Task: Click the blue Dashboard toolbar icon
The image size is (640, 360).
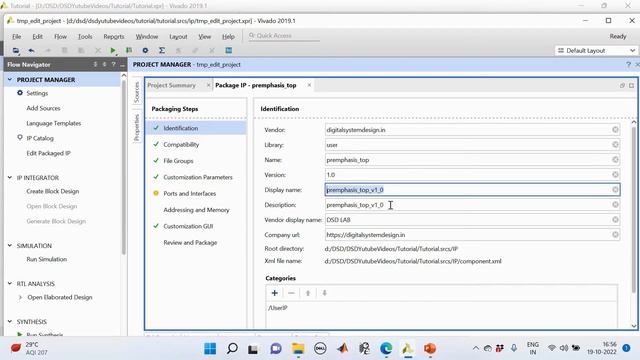Action: pos(229,51)
